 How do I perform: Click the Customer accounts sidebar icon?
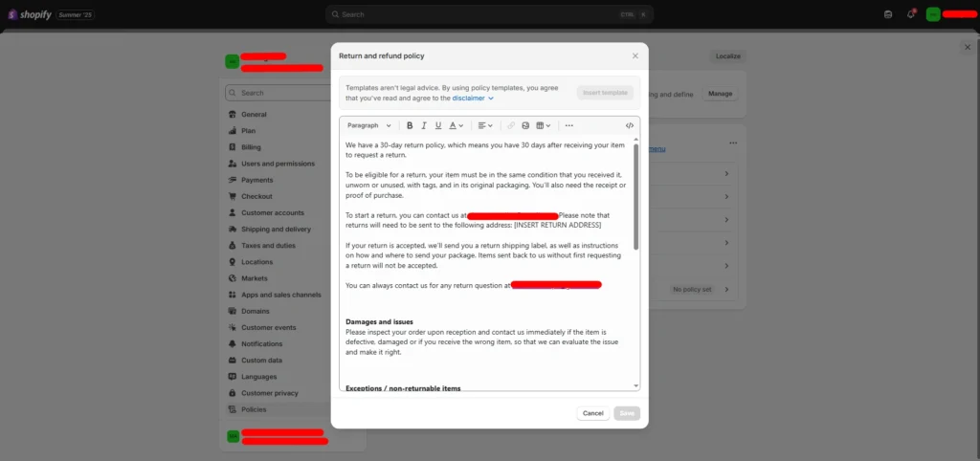pos(233,212)
